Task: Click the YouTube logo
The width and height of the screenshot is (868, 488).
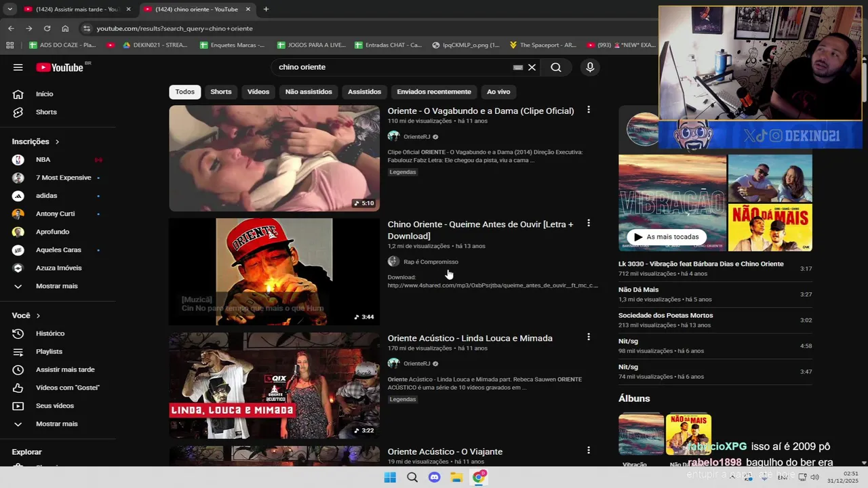Action: coord(60,67)
